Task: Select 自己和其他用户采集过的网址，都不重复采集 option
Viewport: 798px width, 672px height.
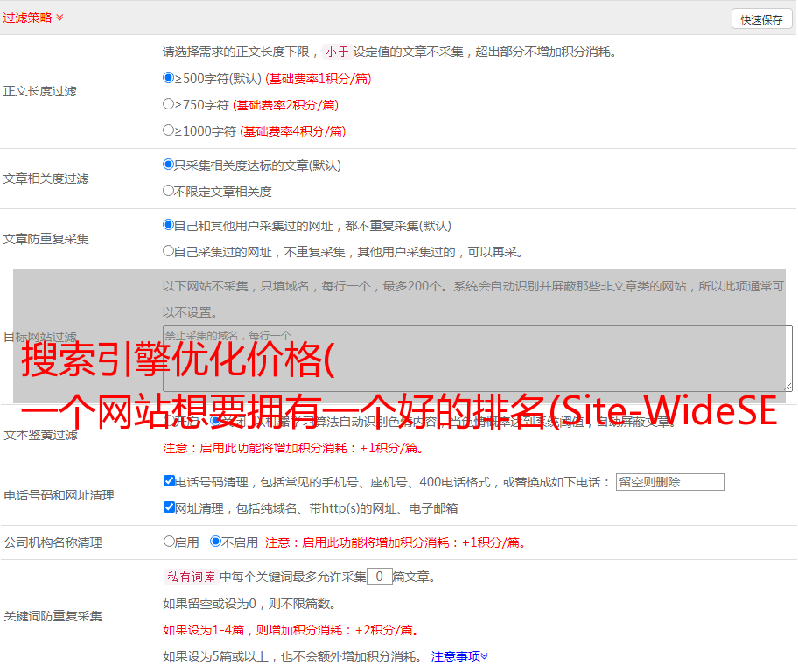Action: click(168, 225)
